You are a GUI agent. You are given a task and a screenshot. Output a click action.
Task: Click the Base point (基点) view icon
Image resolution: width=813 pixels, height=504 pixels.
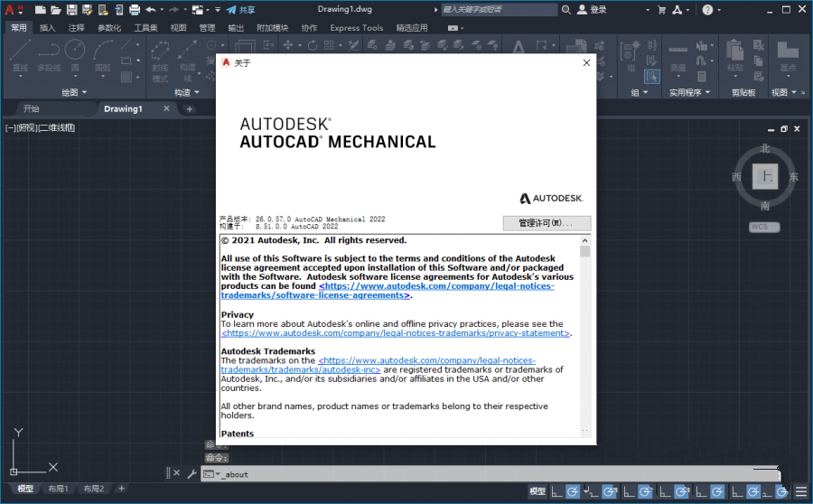pyautogui.click(x=788, y=51)
